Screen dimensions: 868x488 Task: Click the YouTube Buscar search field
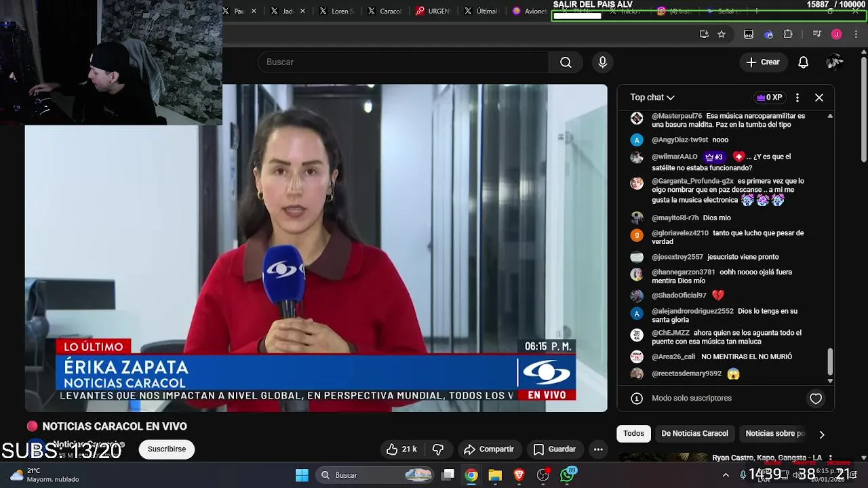403,62
